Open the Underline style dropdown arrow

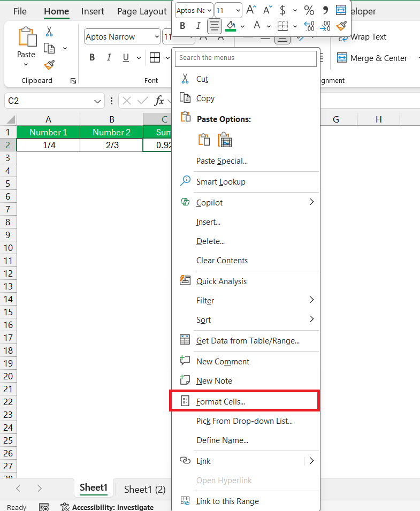point(139,58)
